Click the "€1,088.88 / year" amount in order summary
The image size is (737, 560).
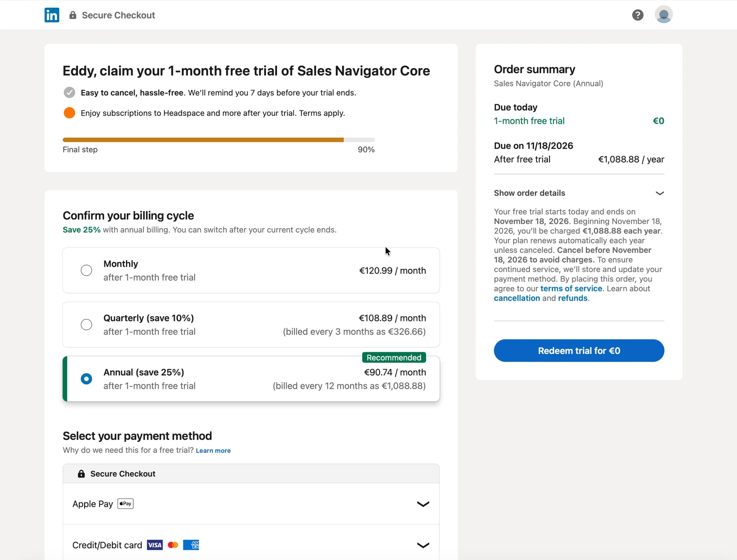click(x=631, y=159)
